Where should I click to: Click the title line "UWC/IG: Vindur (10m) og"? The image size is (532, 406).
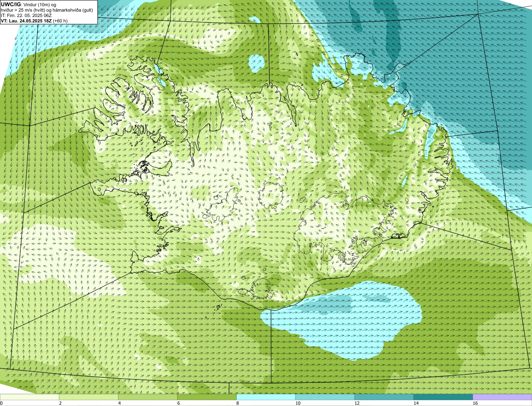[x=29, y=4]
